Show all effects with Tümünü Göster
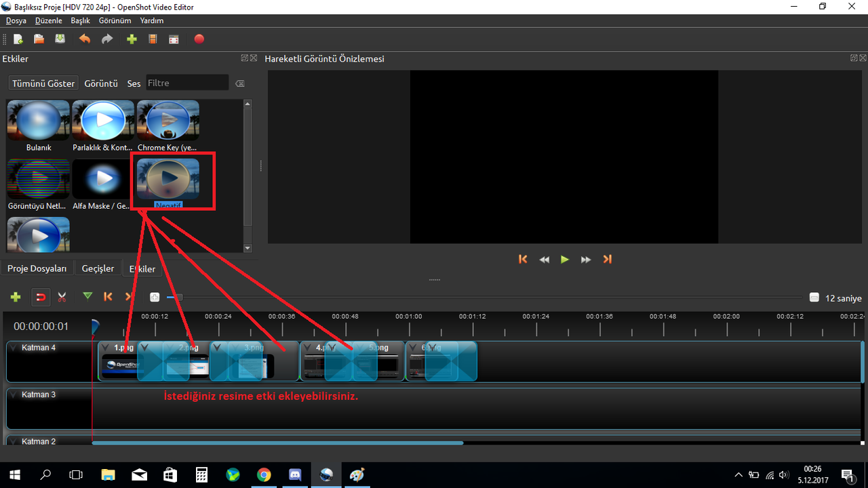868x488 pixels. 43,83
